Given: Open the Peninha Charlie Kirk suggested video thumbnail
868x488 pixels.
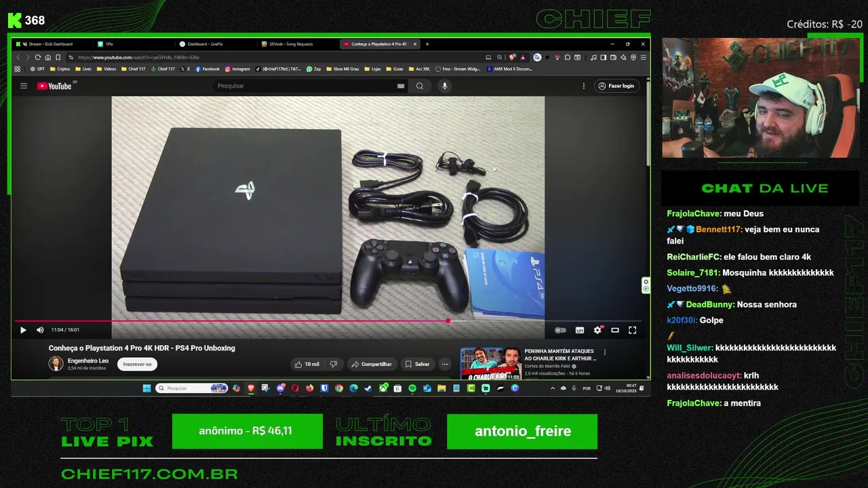Looking at the screenshot, I should (491, 363).
